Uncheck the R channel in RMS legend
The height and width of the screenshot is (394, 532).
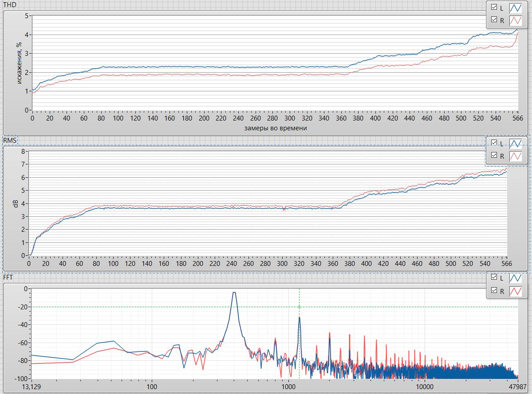tap(494, 155)
